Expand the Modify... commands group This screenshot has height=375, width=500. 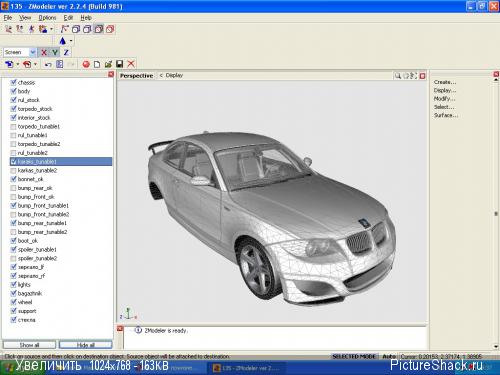[x=444, y=99]
